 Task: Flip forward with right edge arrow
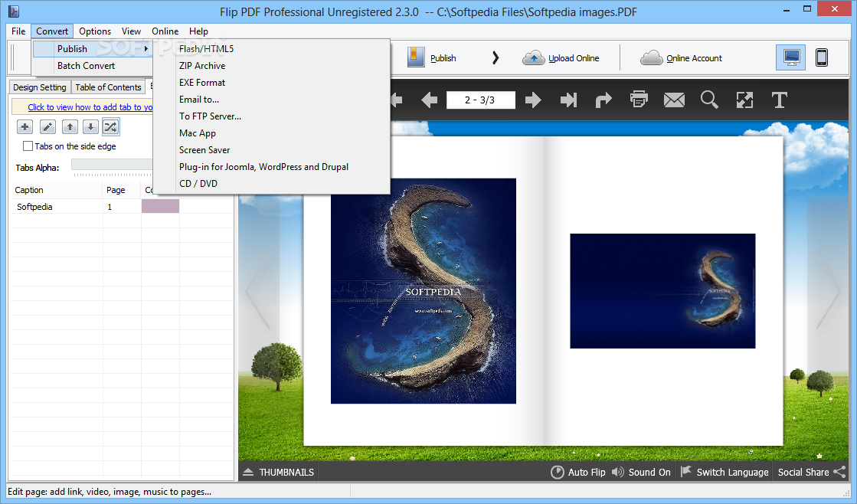point(829,291)
